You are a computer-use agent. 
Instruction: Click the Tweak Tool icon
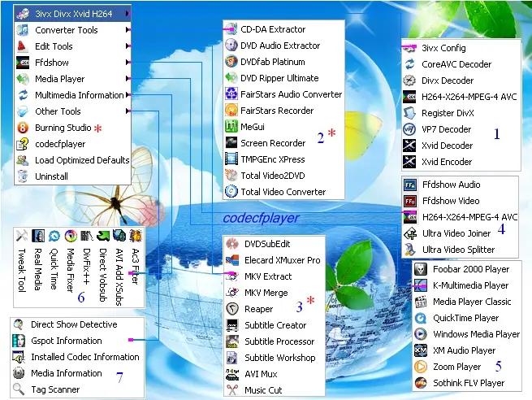(x=22, y=235)
